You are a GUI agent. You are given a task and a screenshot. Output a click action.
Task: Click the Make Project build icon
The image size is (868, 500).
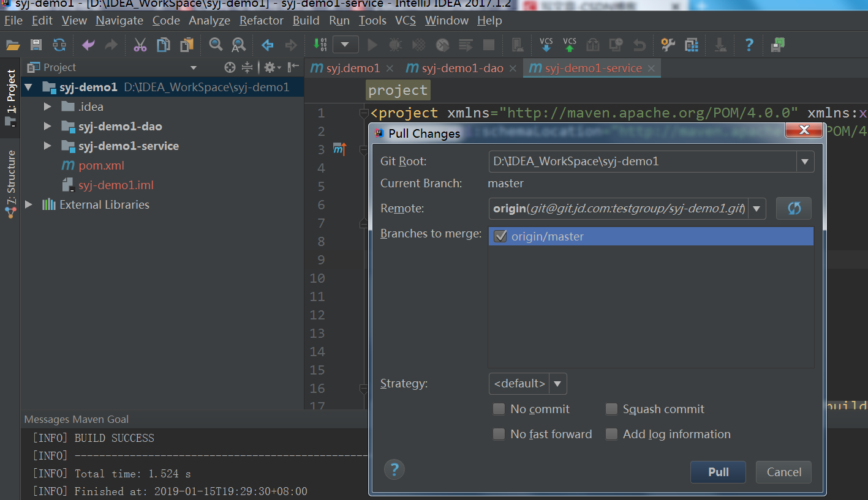pyautogui.click(x=320, y=45)
